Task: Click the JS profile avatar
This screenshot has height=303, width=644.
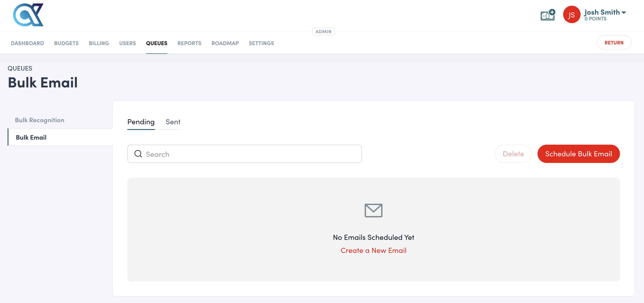Action: point(572,14)
